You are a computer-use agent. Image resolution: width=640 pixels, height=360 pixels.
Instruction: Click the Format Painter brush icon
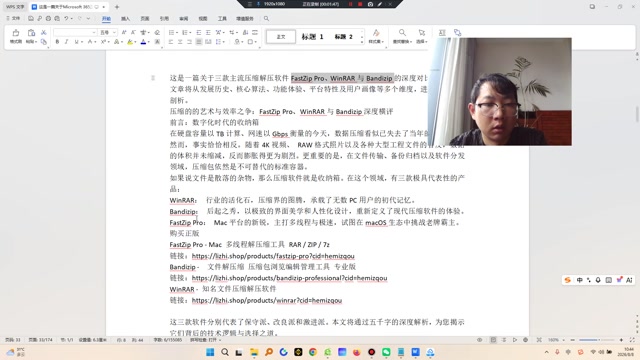(x=16, y=33)
